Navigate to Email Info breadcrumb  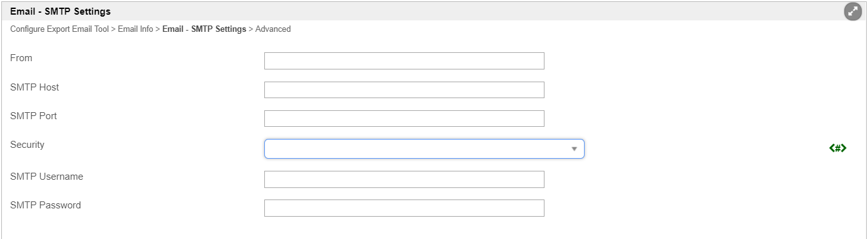pos(136,29)
